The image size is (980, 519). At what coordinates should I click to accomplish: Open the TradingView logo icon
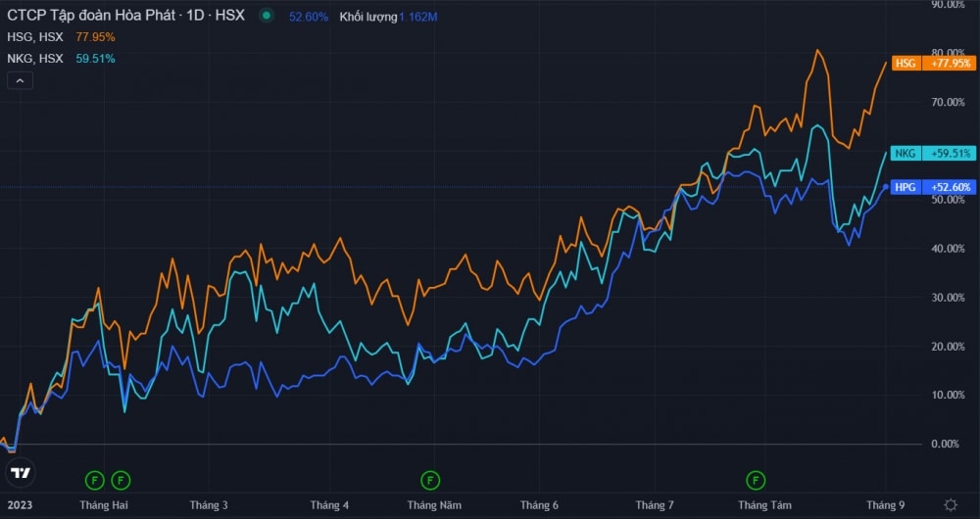click(21, 473)
